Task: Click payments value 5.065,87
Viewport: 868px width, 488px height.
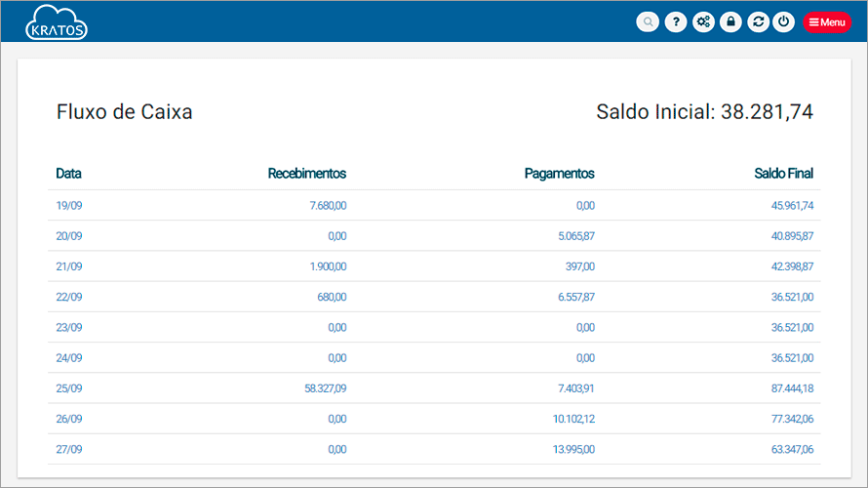Action: (x=576, y=236)
